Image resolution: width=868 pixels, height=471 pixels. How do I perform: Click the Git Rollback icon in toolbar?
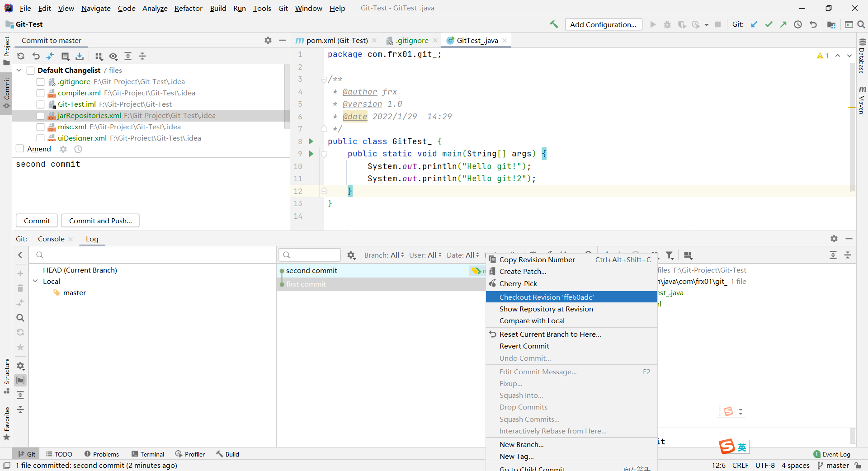click(x=813, y=24)
